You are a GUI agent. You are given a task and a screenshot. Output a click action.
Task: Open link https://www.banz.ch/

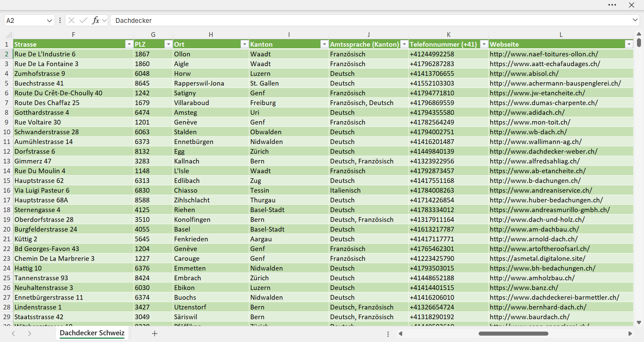pos(524,288)
